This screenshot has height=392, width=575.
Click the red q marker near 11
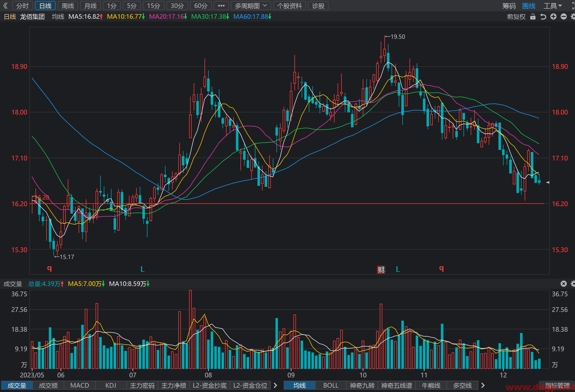441,269
